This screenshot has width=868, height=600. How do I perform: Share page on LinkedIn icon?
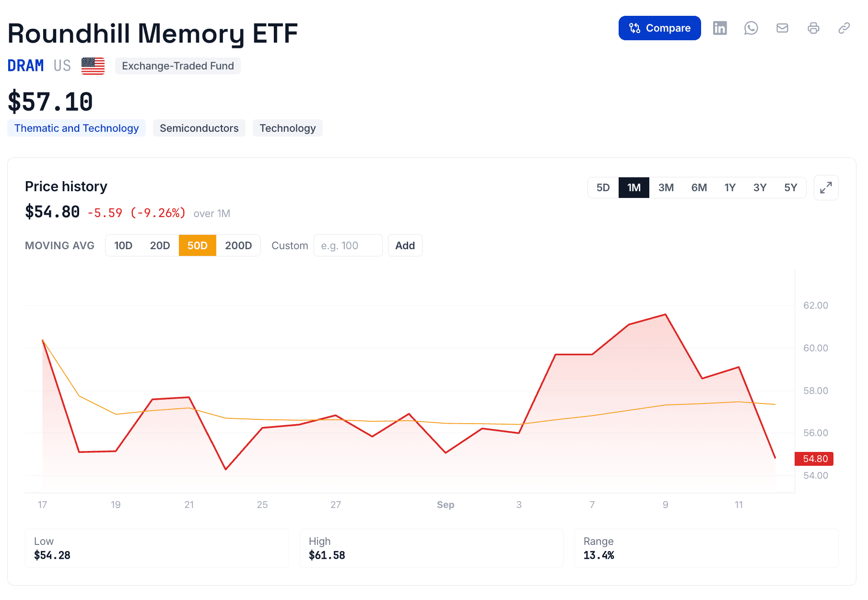pyautogui.click(x=720, y=28)
